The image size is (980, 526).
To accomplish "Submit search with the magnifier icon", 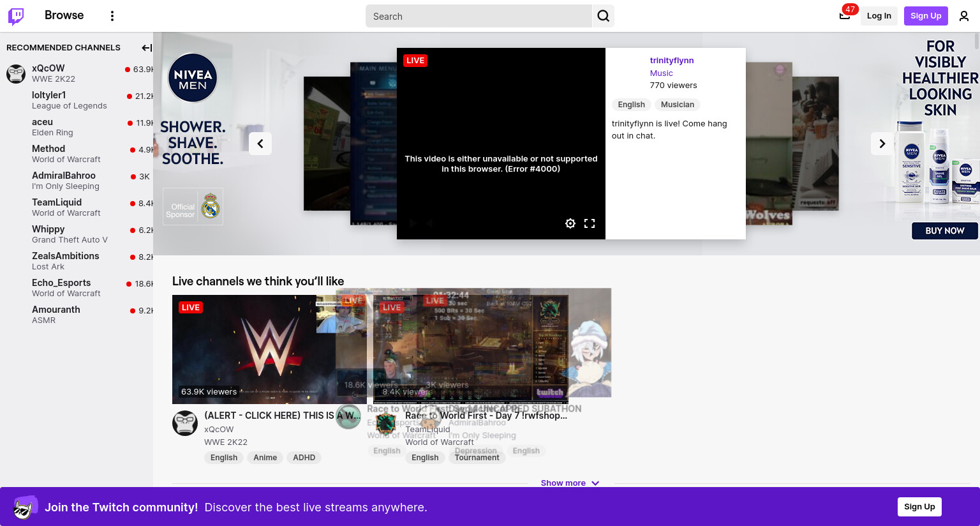I will tap(604, 16).
